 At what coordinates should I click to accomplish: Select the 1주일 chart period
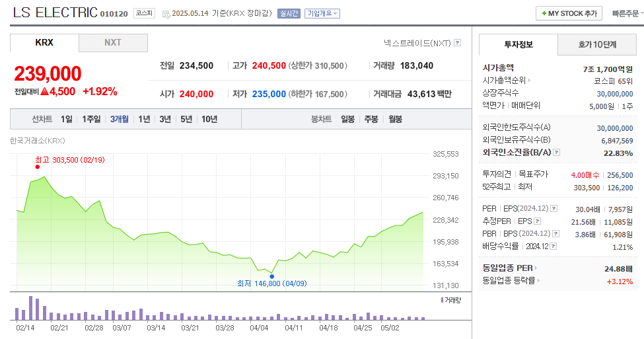pos(91,119)
